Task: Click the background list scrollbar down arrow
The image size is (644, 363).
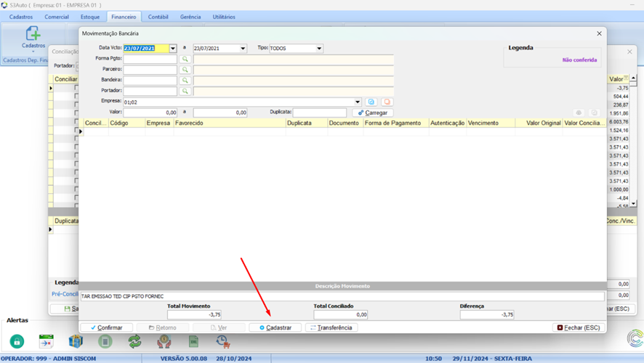Action: tap(634, 204)
